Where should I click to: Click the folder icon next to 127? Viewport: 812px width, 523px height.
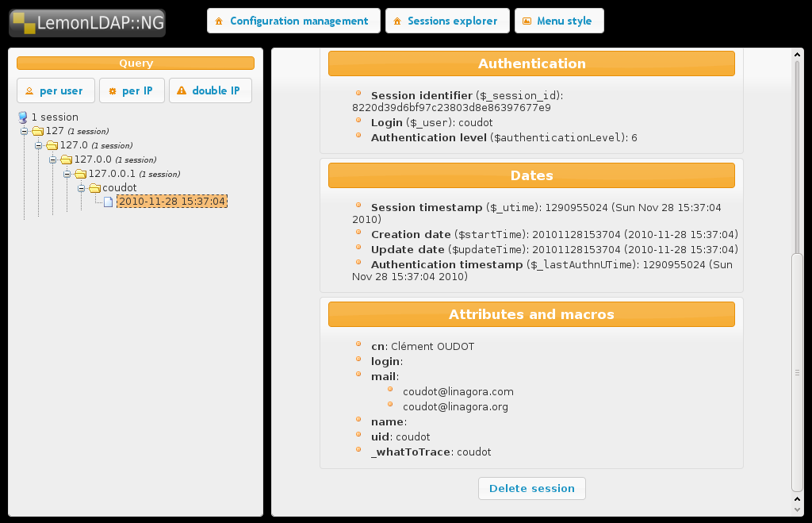(x=38, y=131)
